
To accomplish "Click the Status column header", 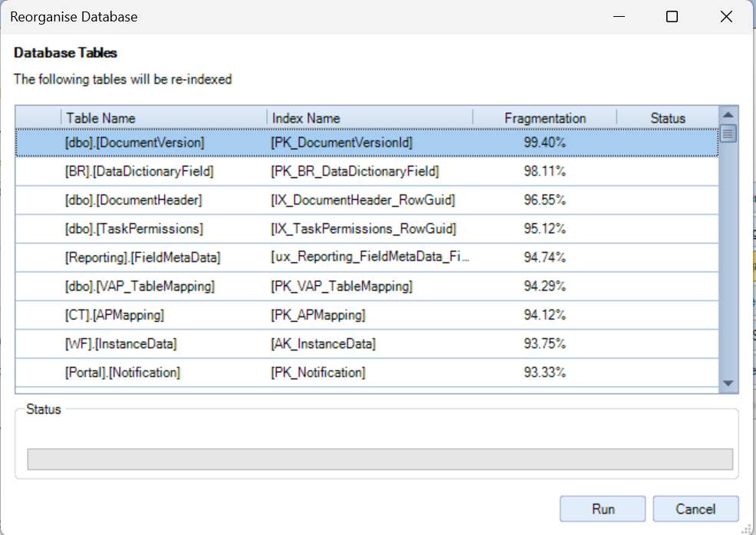I will click(x=667, y=118).
